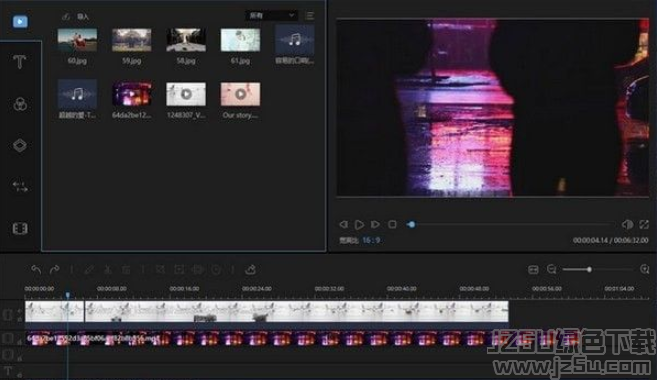Click the third track header icon

(8, 355)
